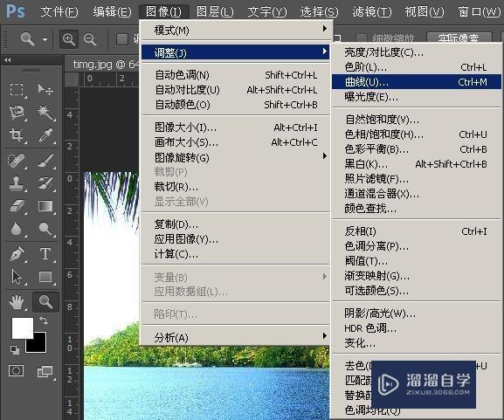Select the Crop tool
Viewport: 504px width, 420px height.
point(17,135)
